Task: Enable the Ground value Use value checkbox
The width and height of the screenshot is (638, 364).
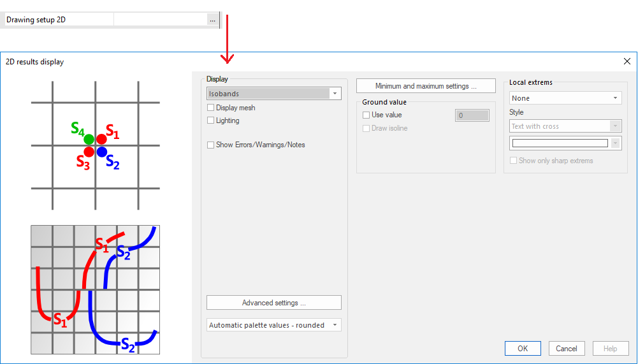Action: click(x=366, y=115)
